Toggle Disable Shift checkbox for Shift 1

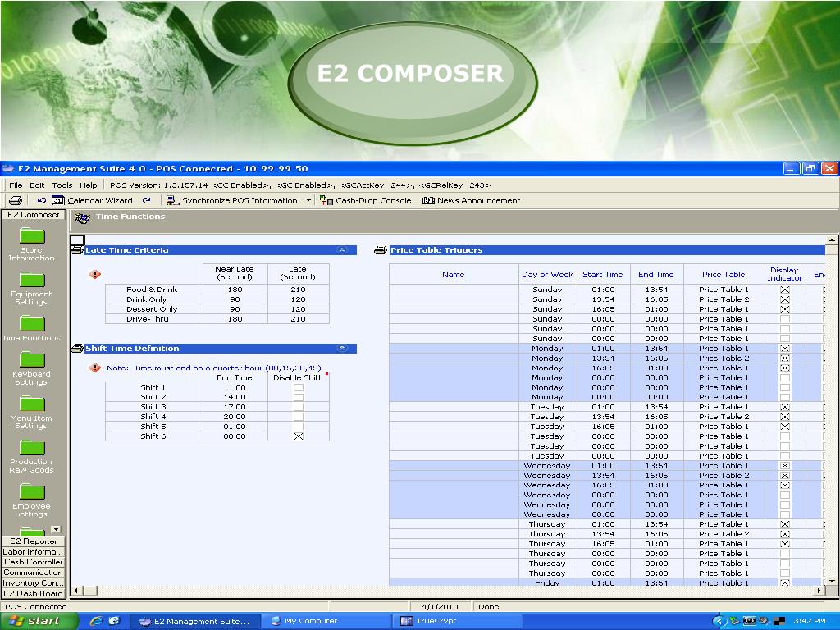pos(299,387)
